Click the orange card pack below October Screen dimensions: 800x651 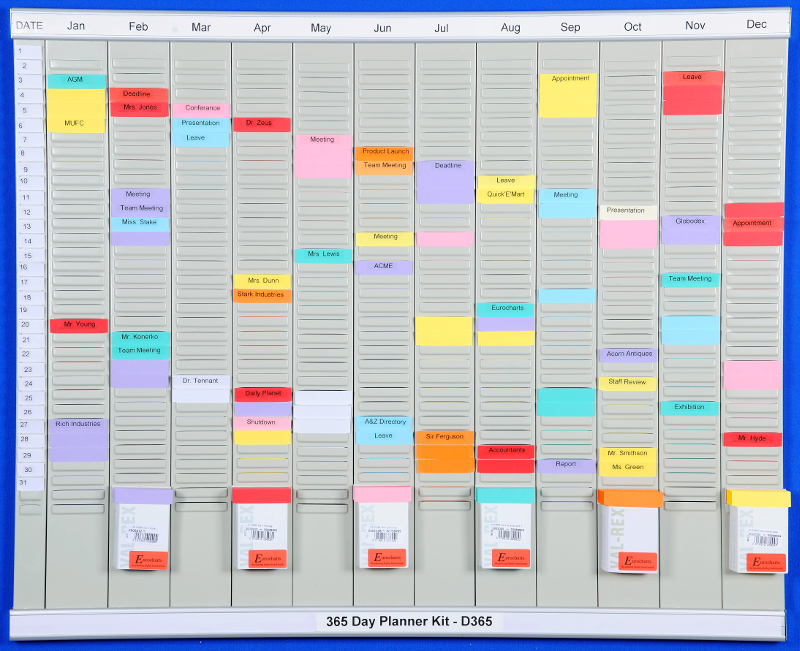629,498
